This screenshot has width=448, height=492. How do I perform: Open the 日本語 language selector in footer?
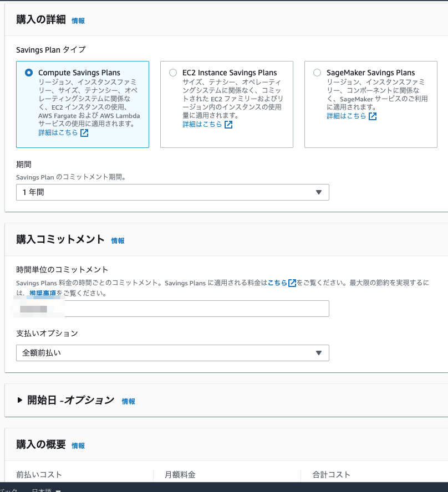[x=46, y=490]
